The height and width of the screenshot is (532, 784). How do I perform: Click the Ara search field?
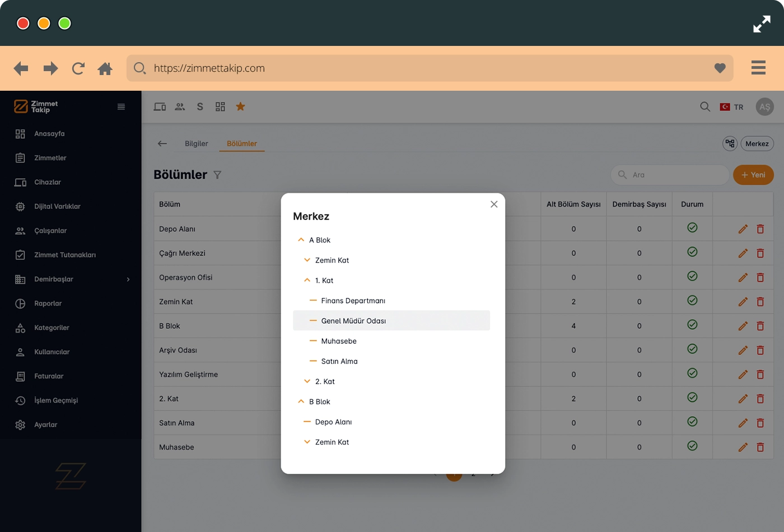click(670, 175)
